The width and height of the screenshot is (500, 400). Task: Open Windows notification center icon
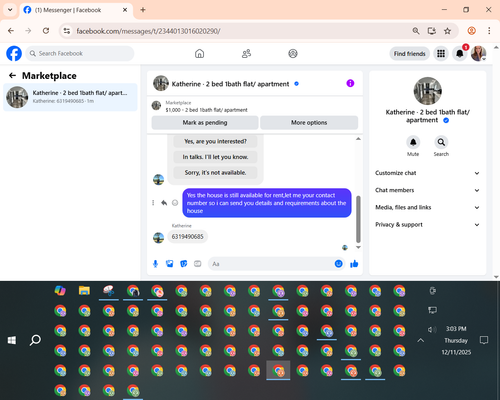484,340
